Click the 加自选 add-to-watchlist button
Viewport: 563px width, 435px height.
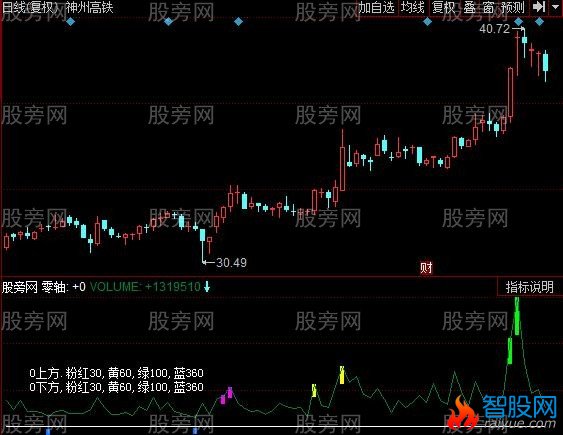click(377, 7)
